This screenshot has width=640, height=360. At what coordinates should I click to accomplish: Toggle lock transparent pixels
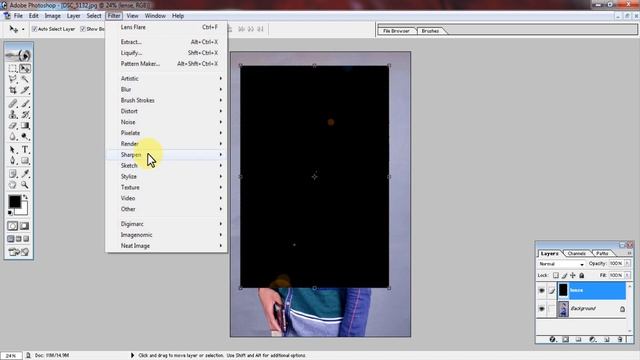(x=556, y=276)
